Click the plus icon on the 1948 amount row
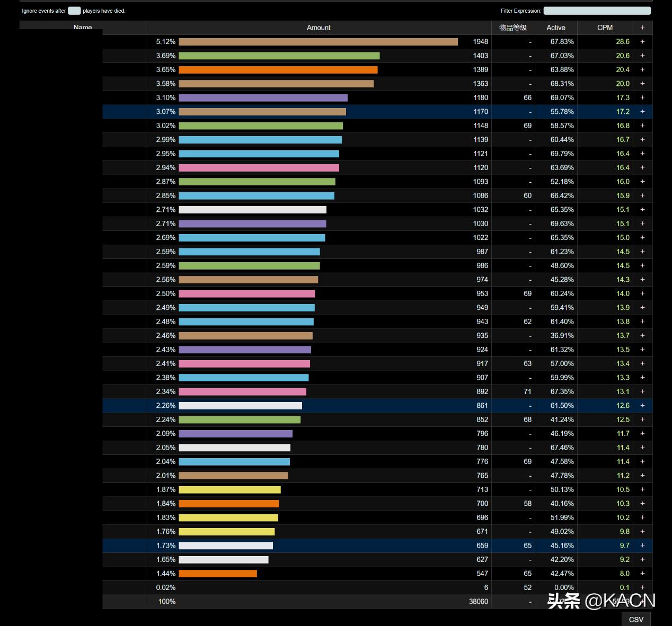 [642, 41]
